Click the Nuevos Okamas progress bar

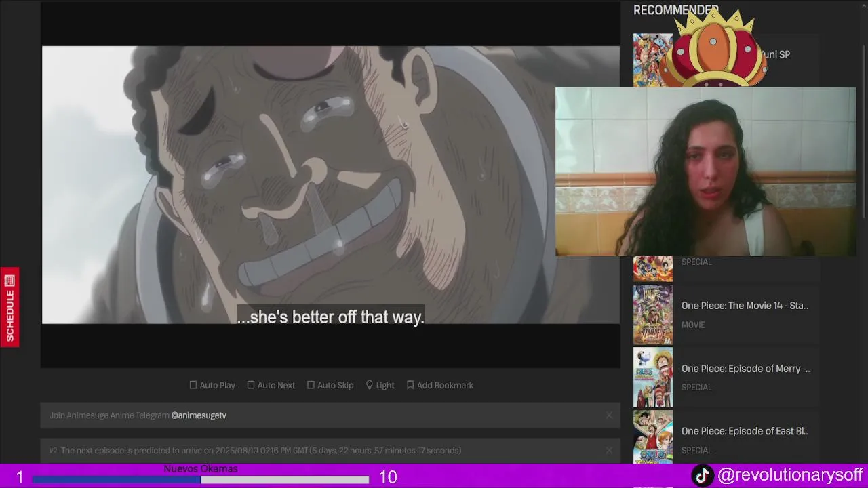click(201, 480)
